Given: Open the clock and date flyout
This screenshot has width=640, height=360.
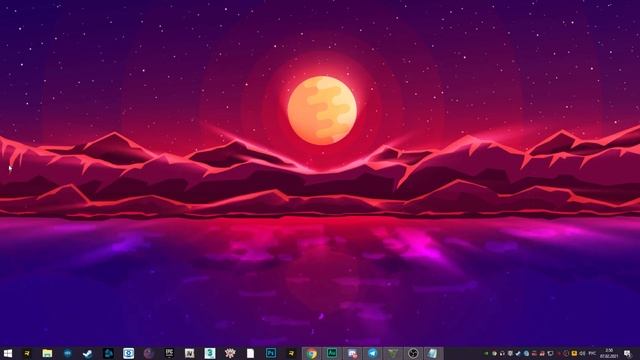Looking at the screenshot, I should [609, 353].
